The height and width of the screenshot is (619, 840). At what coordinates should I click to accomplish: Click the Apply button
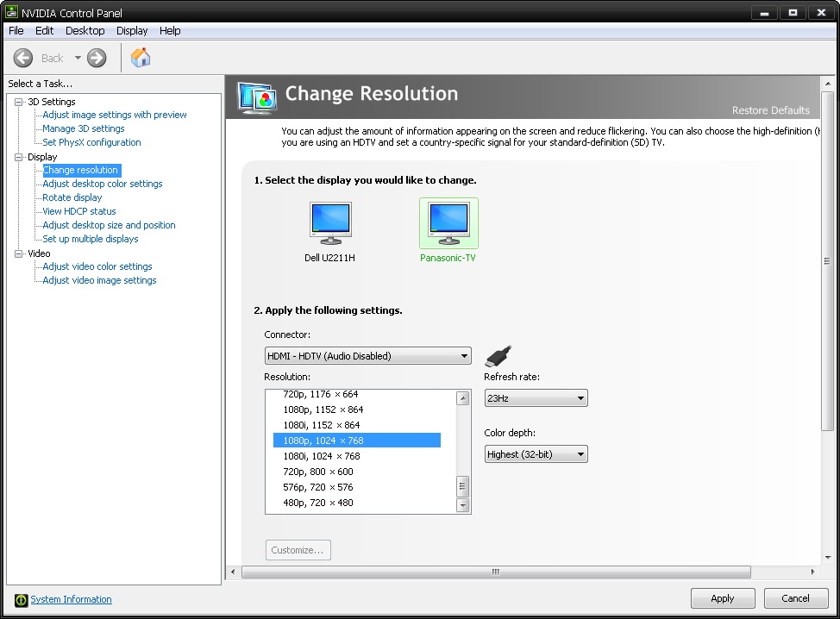coord(723,598)
